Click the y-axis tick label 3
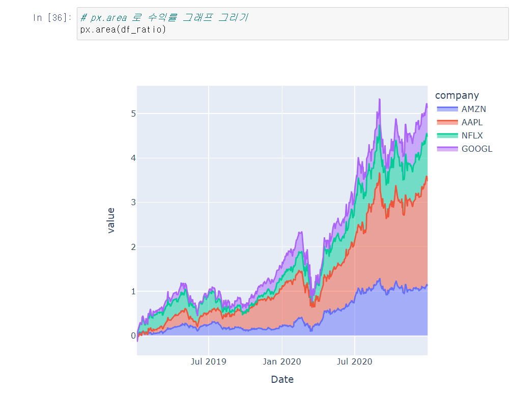 [133, 202]
